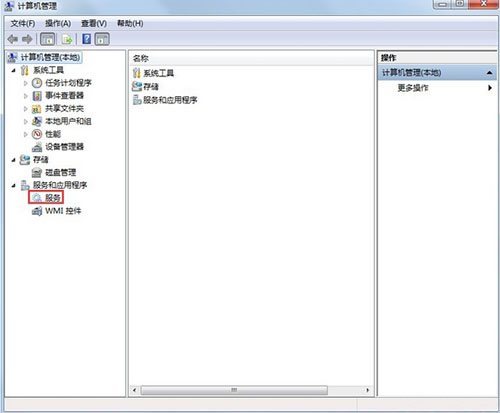
Task: Select 磁盘管理 label in the tree
Action: (x=60, y=173)
